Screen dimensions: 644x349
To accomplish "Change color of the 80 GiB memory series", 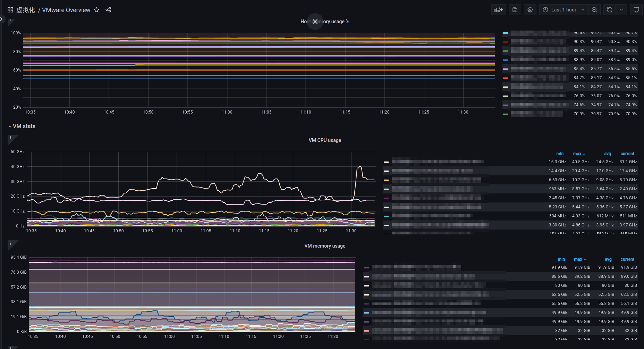I will pyautogui.click(x=366, y=286).
